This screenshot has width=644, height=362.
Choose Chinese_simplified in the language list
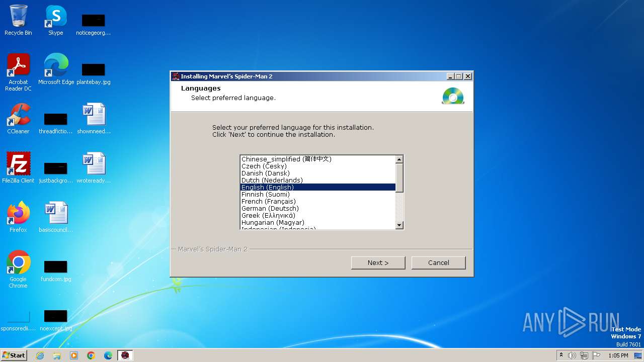click(x=317, y=159)
